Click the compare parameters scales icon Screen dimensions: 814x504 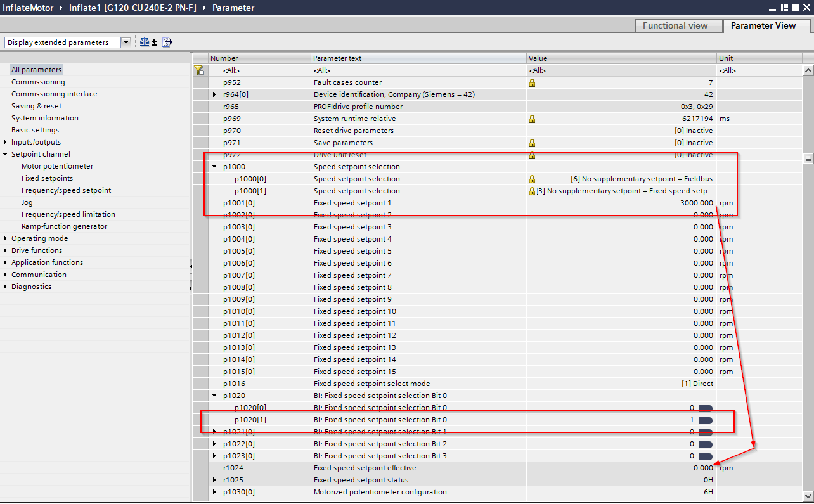tap(144, 42)
